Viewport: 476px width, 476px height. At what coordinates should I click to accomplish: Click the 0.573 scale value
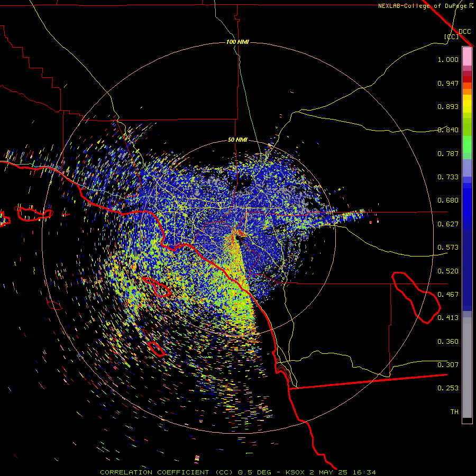point(448,248)
